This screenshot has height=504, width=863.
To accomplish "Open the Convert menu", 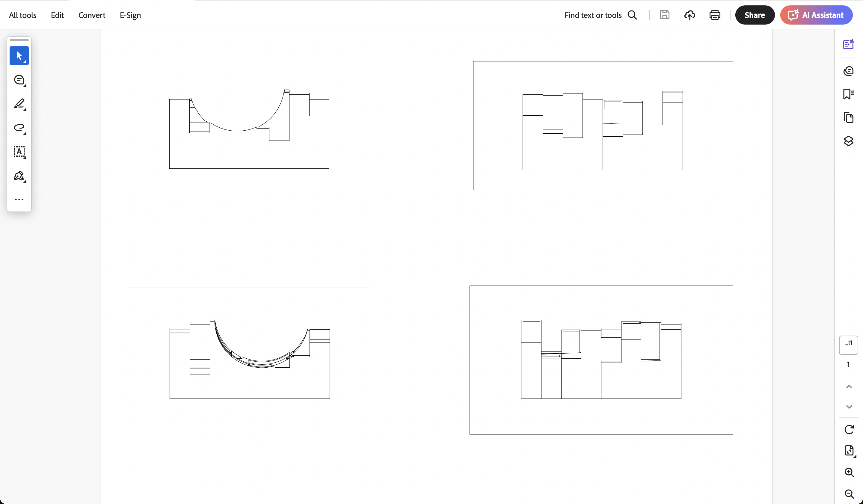I will [x=92, y=15].
